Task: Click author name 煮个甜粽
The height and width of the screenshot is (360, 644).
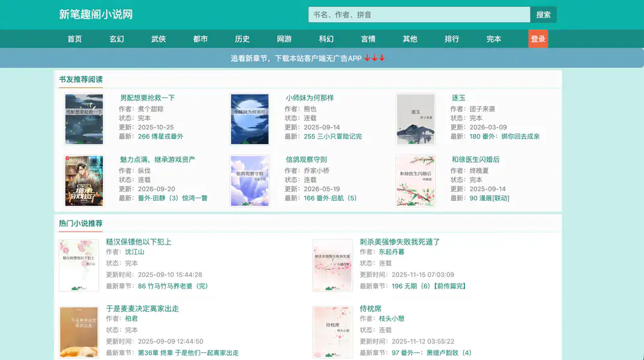Action: pyautogui.click(x=151, y=109)
